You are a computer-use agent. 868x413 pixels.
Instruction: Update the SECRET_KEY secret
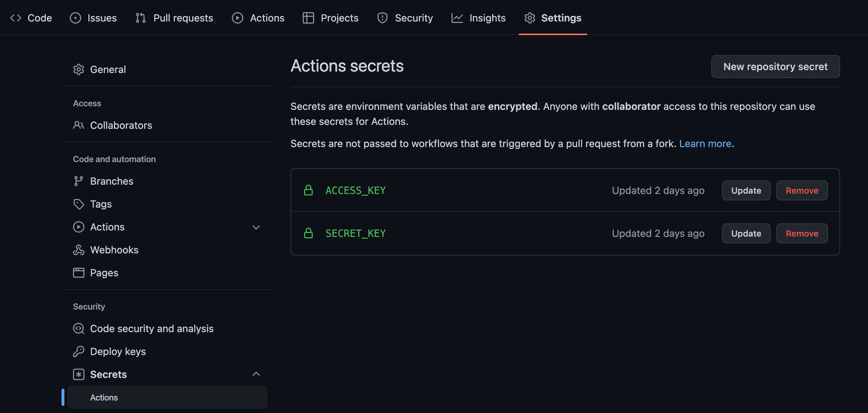746,233
